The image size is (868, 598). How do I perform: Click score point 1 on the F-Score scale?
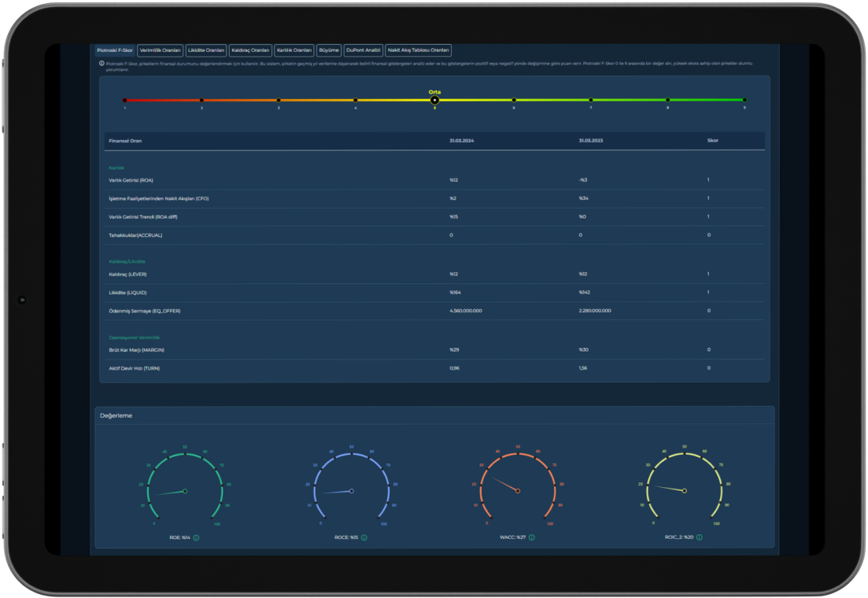click(124, 100)
